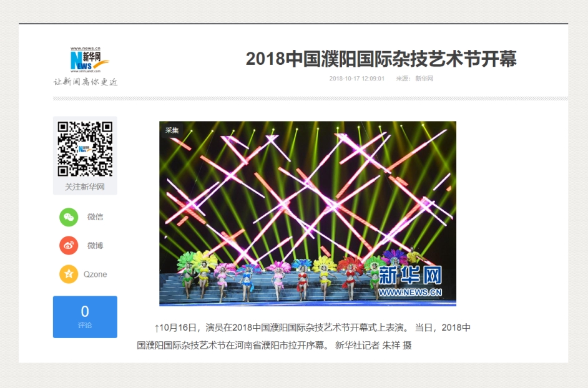588x388 pixels.
Task: Click the 微博 text label
Action: click(x=95, y=246)
